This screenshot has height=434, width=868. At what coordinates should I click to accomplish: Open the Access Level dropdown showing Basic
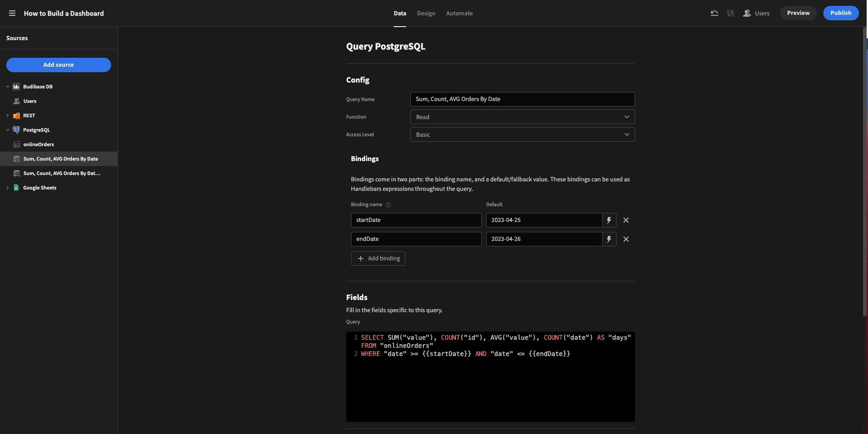coord(522,134)
